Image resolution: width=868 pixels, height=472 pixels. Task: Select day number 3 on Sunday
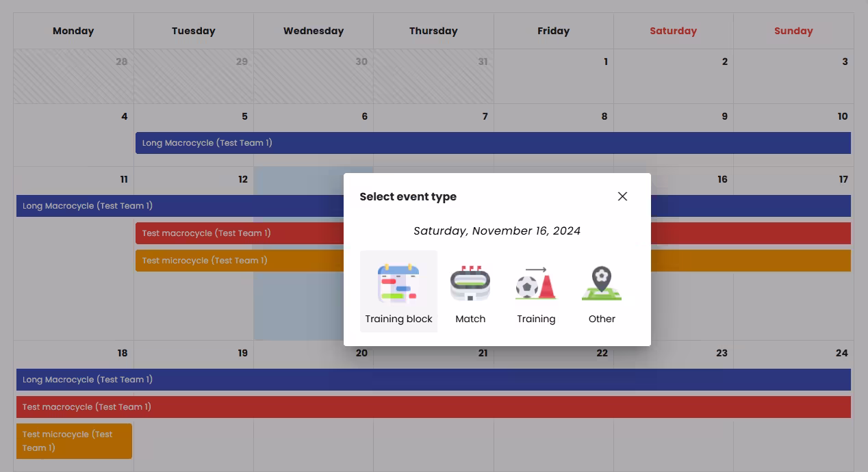tap(845, 62)
